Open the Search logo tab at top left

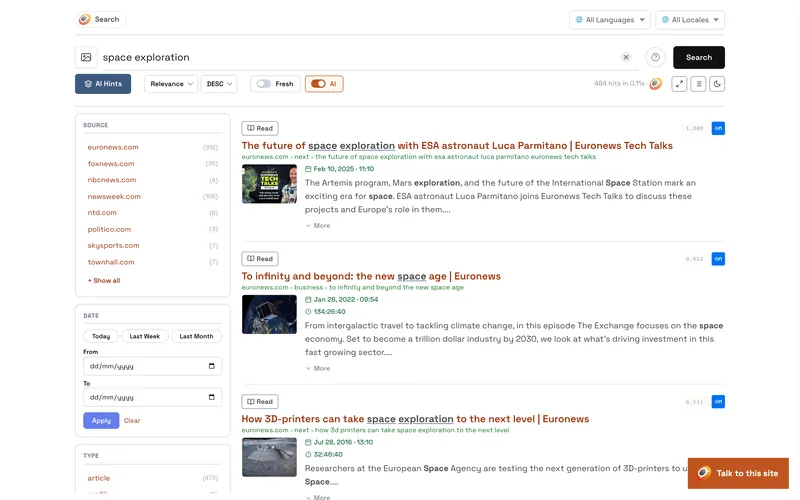coord(101,19)
